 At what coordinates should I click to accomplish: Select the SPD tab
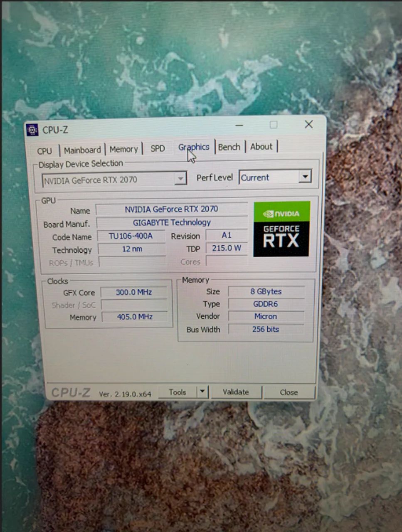pos(158,148)
